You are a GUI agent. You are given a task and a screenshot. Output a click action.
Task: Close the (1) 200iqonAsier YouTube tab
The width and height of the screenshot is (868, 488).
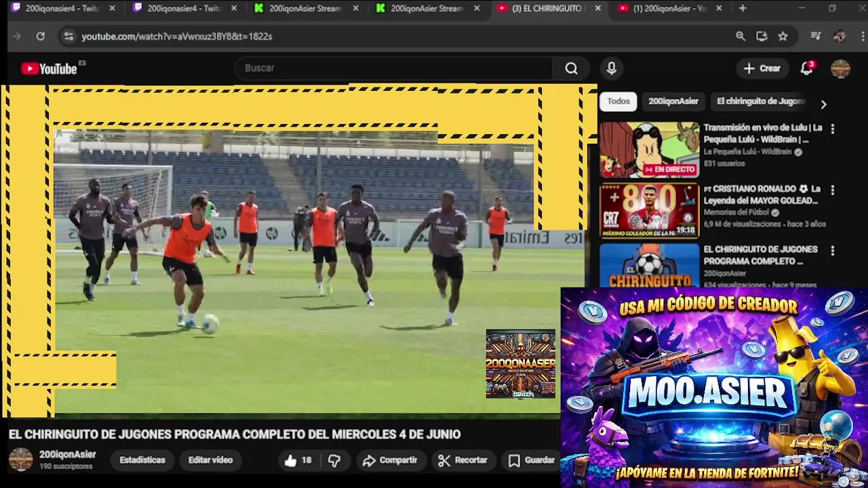[719, 8]
